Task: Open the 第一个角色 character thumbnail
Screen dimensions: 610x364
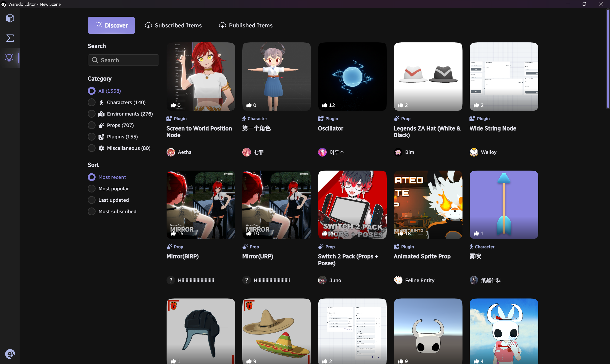Action: pos(276,76)
